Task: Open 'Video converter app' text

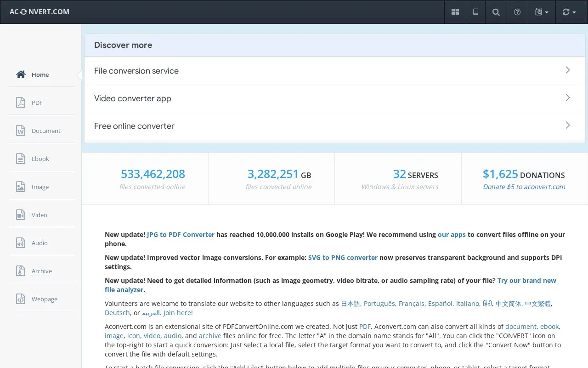Action: pos(133,98)
